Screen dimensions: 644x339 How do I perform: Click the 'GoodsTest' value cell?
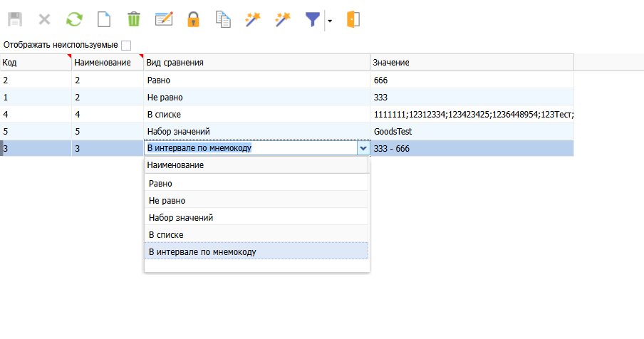coord(472,131)
